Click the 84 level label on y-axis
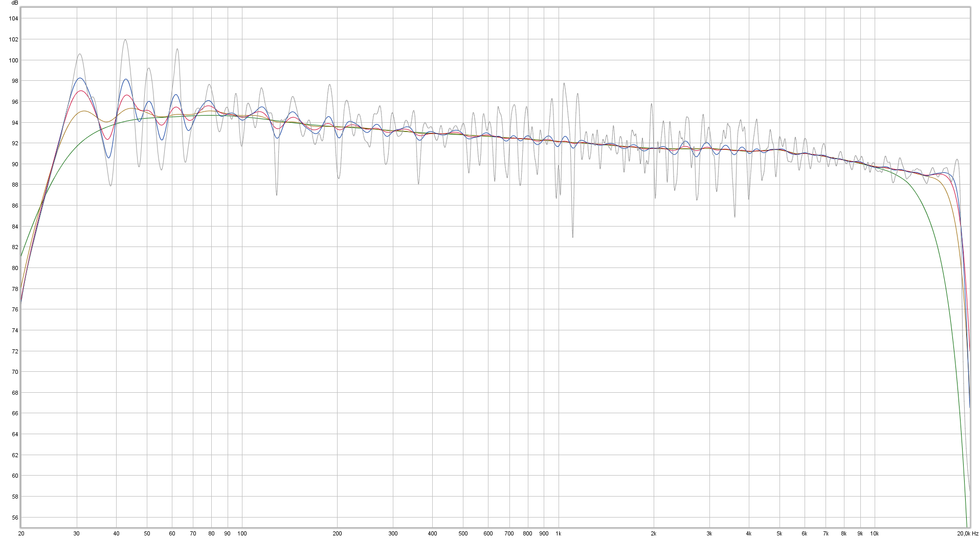Viewport: 980px width, 538px height. (x=15, y=227)
